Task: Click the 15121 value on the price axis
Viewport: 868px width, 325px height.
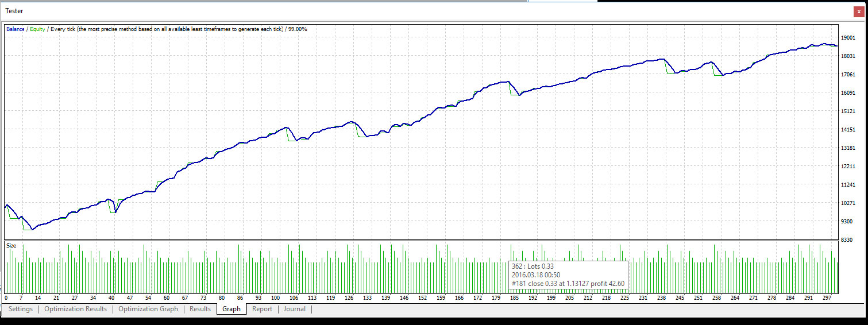Action: point(848,111)
